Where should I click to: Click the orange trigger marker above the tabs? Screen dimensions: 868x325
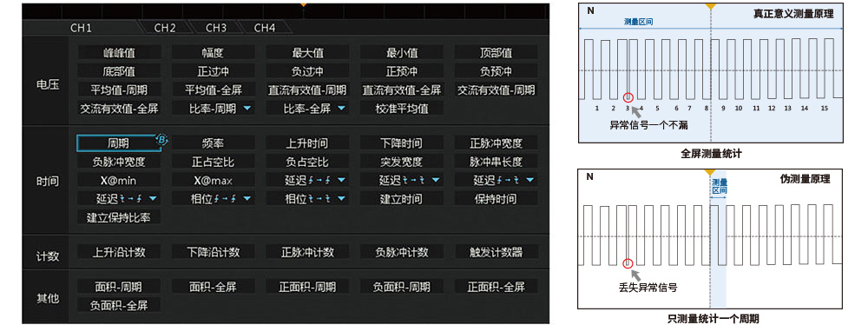pos(302,4)
